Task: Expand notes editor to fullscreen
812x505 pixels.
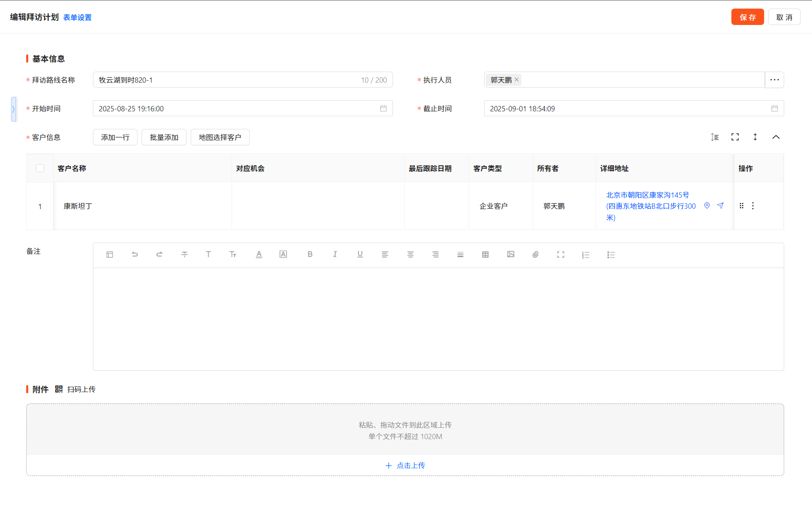Action: click(561, 255)
